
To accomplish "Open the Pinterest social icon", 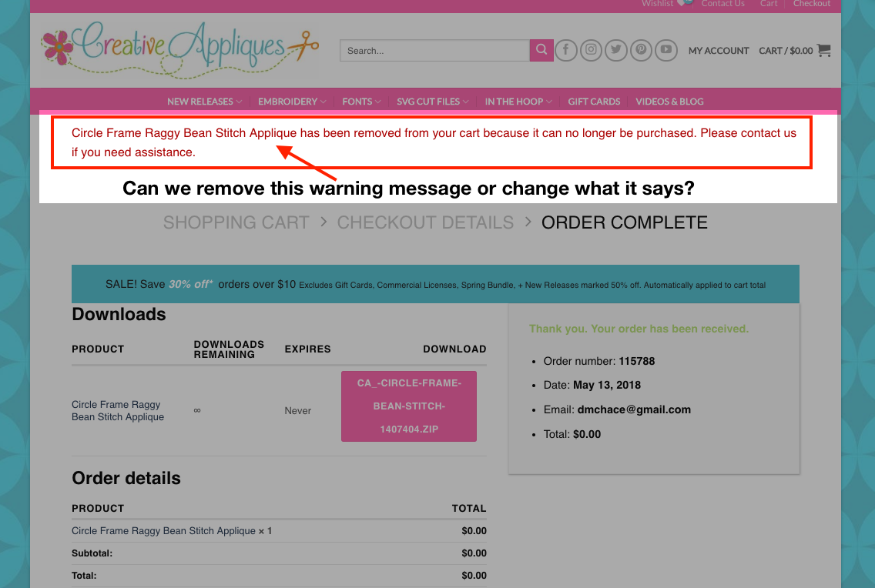I will (641, 50).
